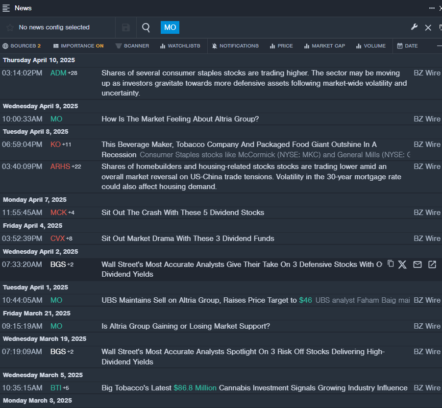Image resolution: width=442 pixels, height=408 pixels.
Task: Star the news config as favorite
Action: click(10, 27)
